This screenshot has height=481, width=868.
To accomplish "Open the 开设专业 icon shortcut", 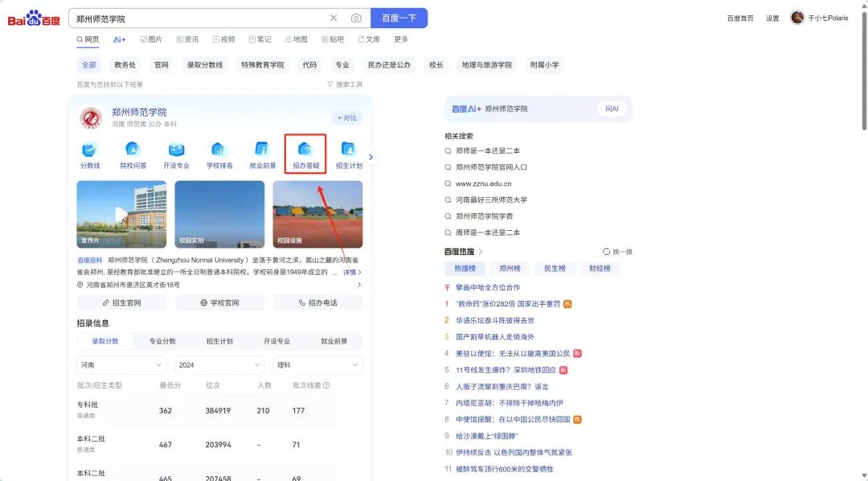I will (176, 156).
